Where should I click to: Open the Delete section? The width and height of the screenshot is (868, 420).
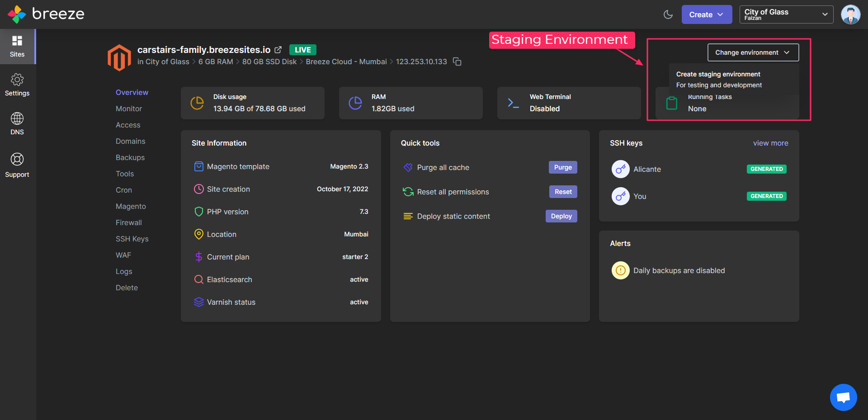pos(127,288)
